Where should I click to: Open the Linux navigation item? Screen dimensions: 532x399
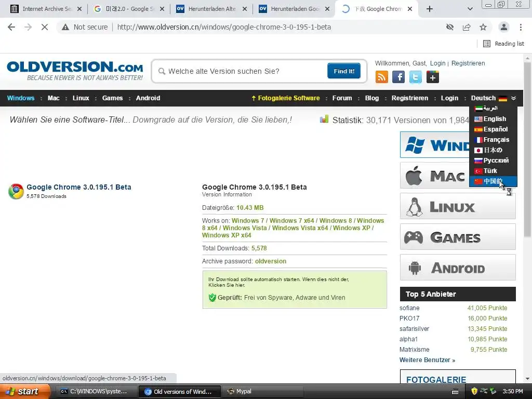pos(81,98)
